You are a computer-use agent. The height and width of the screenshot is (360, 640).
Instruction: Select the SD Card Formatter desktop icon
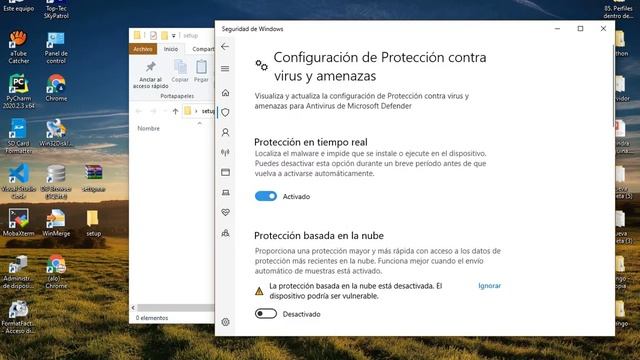pyautogui.click(x=18, y=136)
